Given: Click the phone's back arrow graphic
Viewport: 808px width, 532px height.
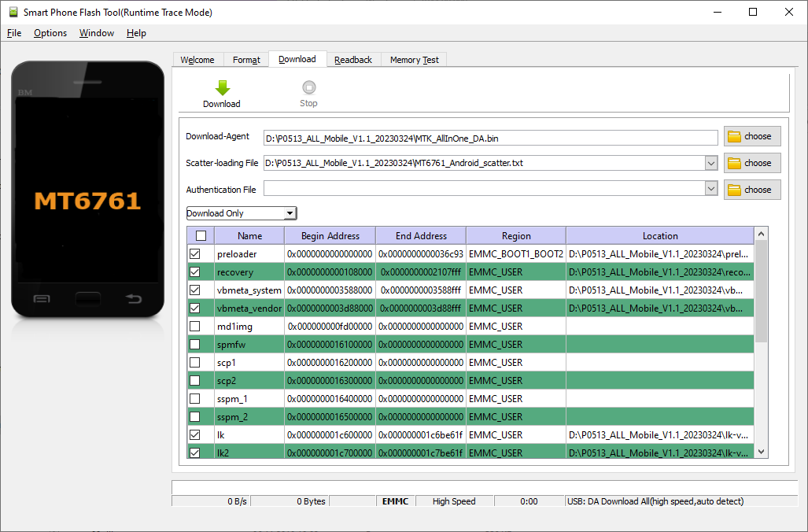Looking at the screenshot, I should pos(134,299).
